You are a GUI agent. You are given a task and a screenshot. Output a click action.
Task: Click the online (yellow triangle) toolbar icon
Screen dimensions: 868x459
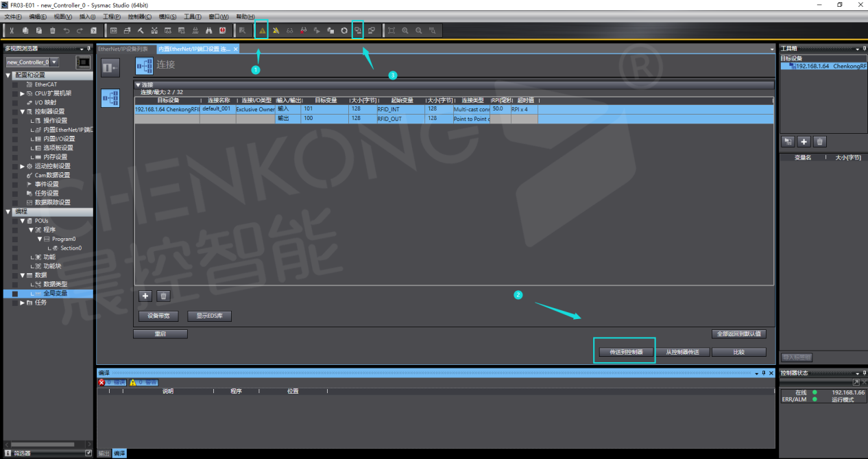click(x=262, y=30)
